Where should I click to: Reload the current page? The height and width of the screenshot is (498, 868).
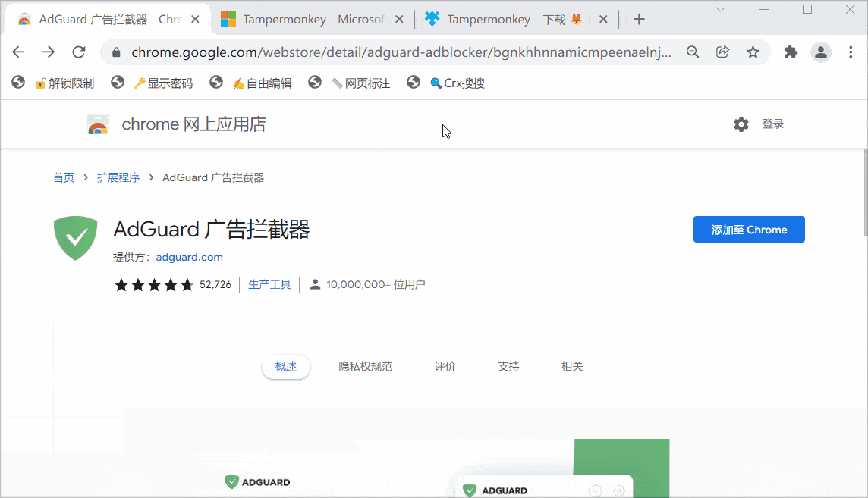click(79, 52)
